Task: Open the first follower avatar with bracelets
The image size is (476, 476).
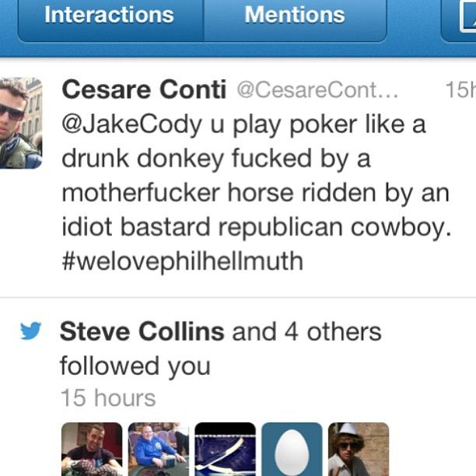Action: (x=92, y=450)
